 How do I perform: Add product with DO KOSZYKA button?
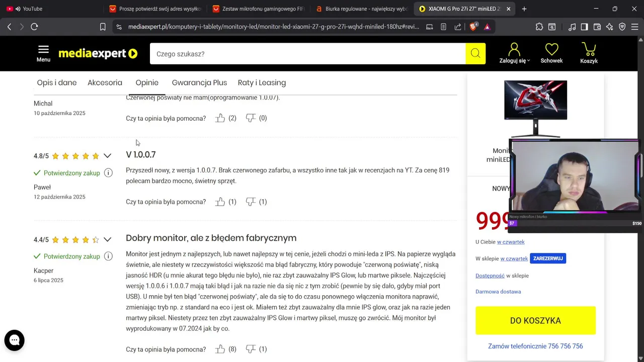(535, 320)
